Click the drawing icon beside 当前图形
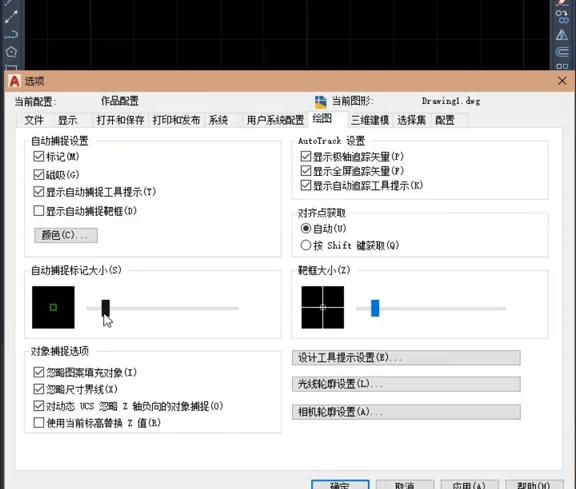This screenshot has height=489, width=576. (x=320, y=101)
